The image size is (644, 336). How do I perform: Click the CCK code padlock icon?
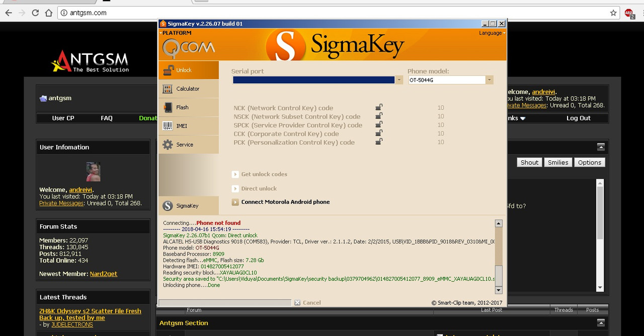379,133
